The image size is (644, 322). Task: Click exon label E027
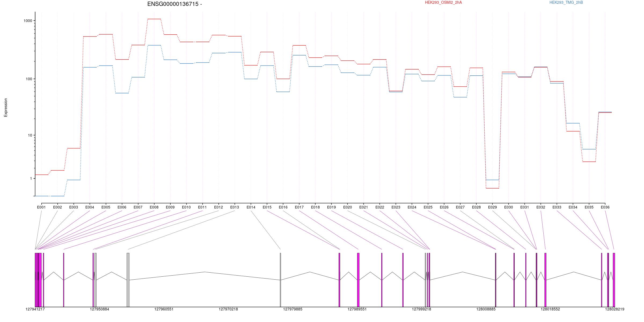point(460,207)
